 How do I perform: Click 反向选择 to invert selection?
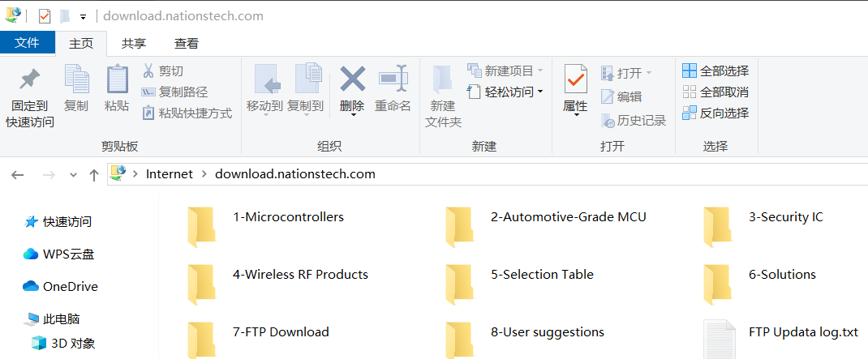(715, 113)
